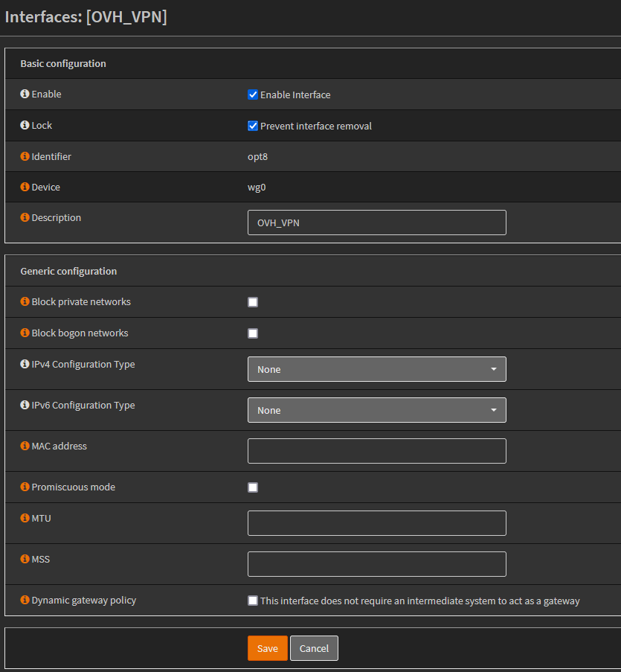621x672 pixels.
Task: Click the help icon beside MAC address
Action: pyautogui.click(x=25, y=447)
